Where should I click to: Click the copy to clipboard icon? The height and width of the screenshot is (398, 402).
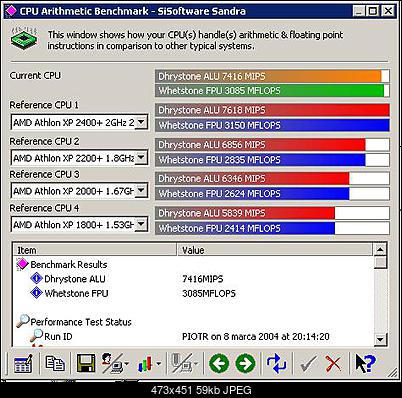[x=55, y=363]
